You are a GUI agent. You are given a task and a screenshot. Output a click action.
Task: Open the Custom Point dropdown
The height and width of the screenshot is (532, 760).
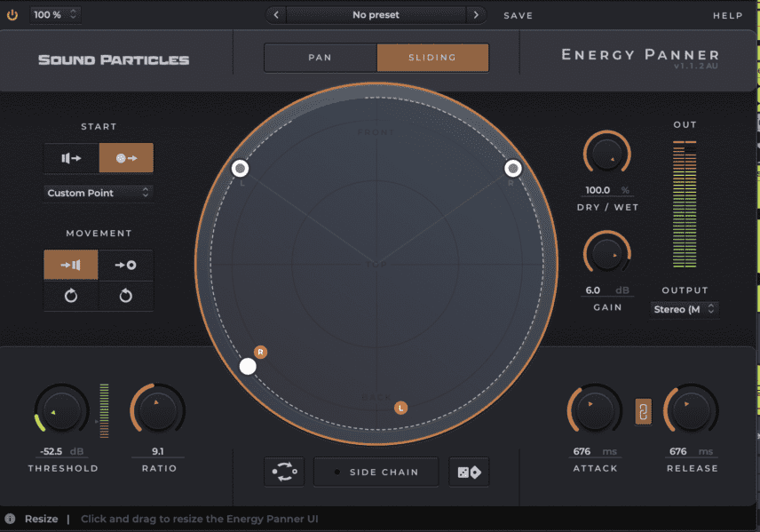point(99,193)
